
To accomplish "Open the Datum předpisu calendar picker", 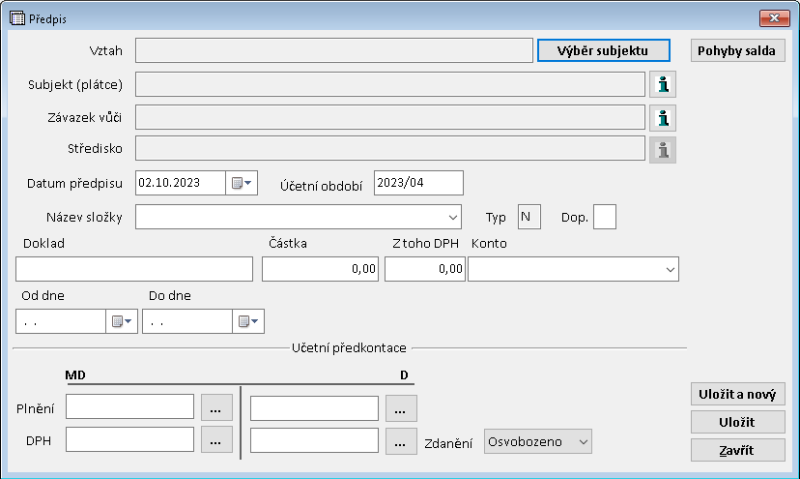I will click(242, 183).
